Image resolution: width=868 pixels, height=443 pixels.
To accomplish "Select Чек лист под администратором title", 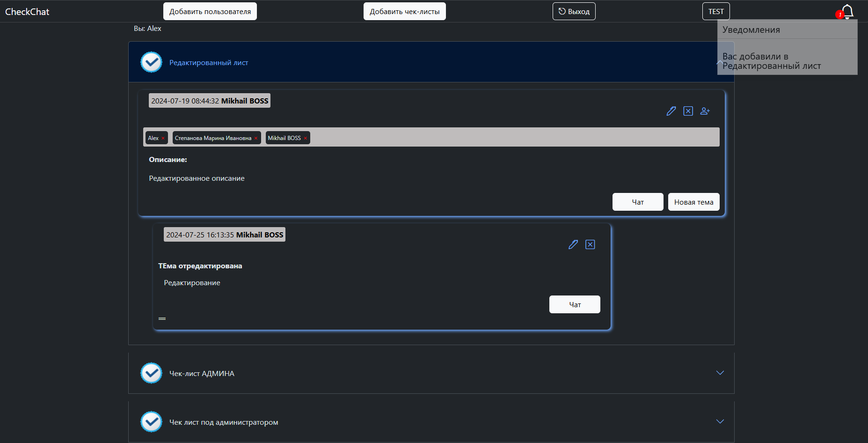I will pyautogui.click(x=224, y=422).
